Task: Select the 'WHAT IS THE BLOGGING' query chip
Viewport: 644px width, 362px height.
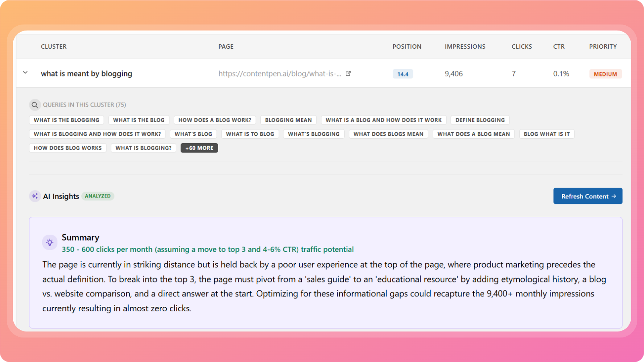Action: click(x=66, y=120)
